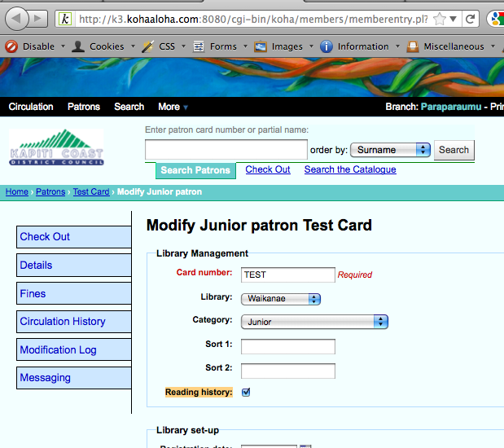Open the Library dropdown showing Waikanae

click(281, 299)
